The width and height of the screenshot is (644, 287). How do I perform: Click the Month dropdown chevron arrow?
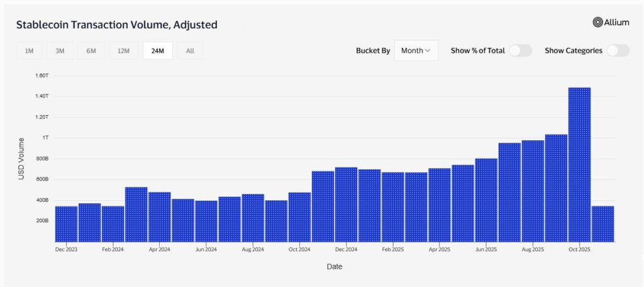click(428, 50)
